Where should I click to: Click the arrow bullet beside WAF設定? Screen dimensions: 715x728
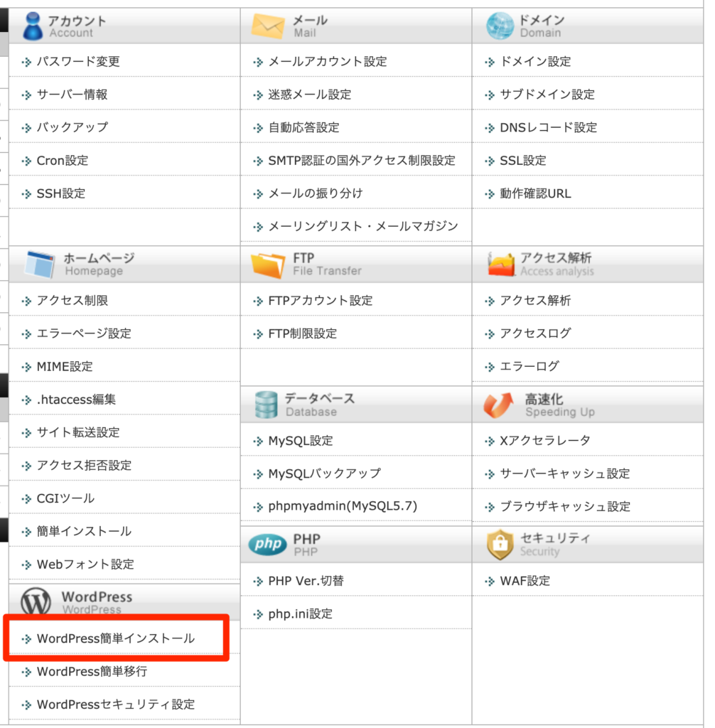(x=490, y=581)
